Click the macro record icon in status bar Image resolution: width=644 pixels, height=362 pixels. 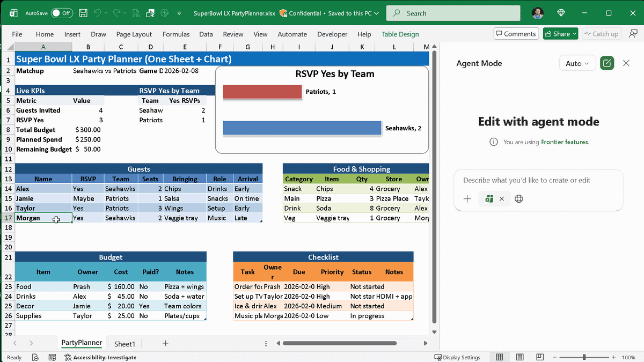(52, 357)
